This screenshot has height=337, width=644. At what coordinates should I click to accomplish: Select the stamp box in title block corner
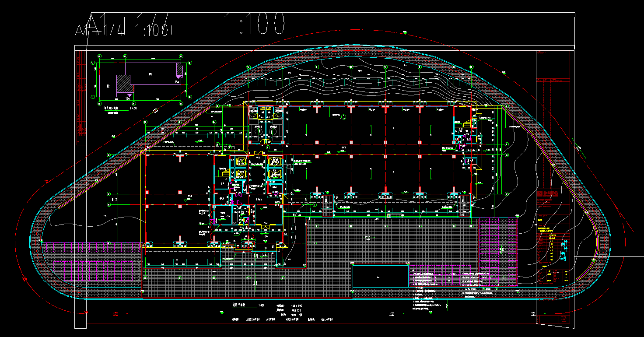pos(566,318)
